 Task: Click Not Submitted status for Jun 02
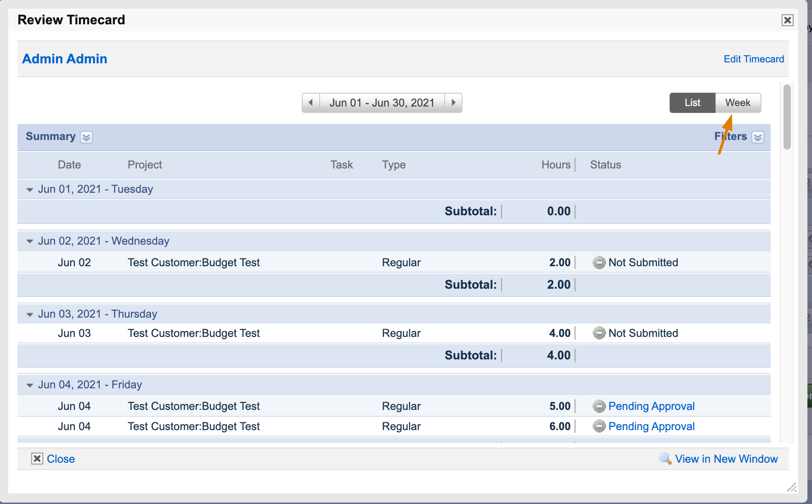(643, 263)
